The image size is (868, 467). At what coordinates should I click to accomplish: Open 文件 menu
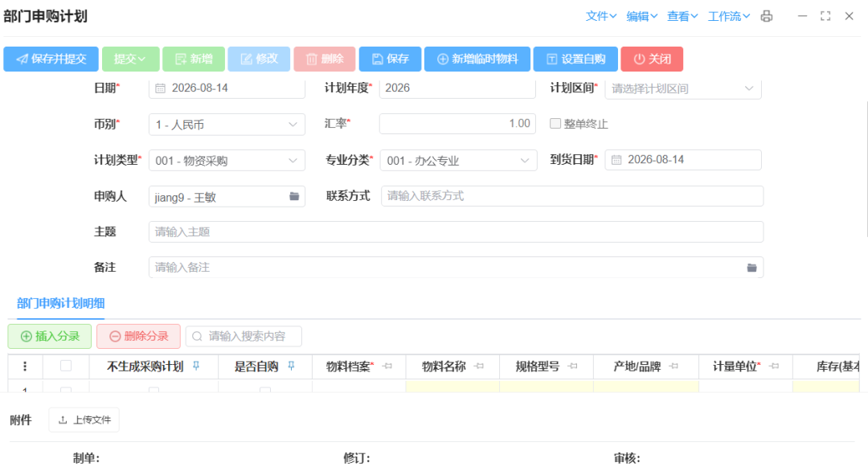[x=601, y=16]
